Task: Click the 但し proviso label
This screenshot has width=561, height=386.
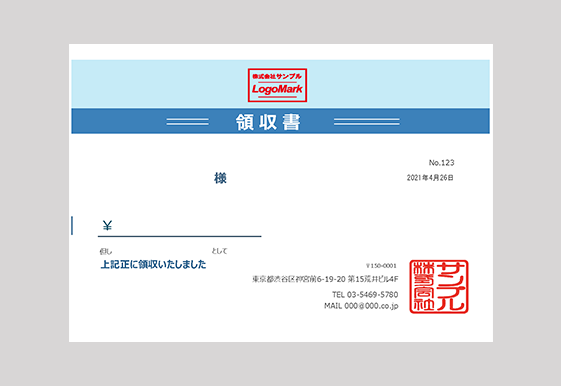Action: tap(106, 251)
